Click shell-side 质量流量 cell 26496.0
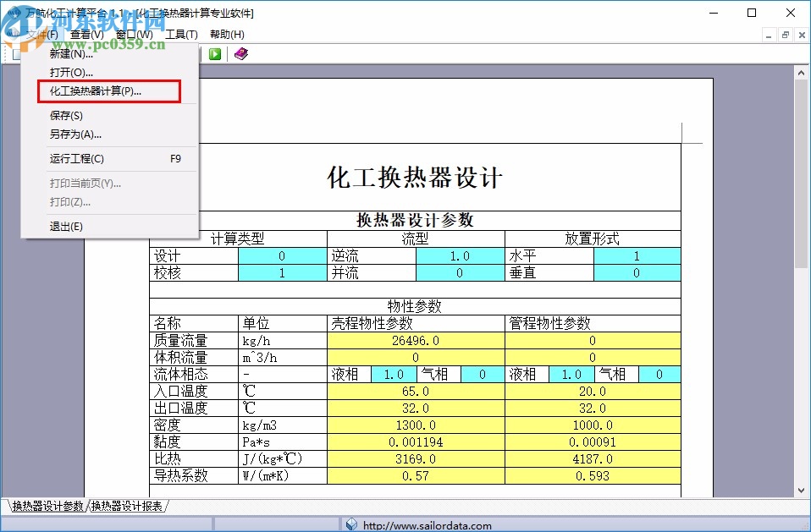This screenshot has width=811, height=532. point(416,341)
